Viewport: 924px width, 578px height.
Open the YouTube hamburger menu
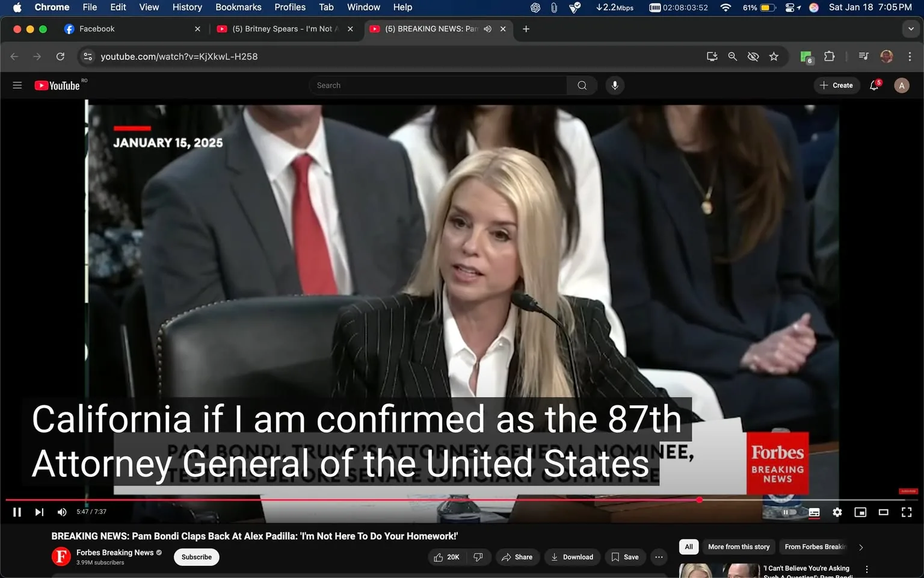coord(17,85)
